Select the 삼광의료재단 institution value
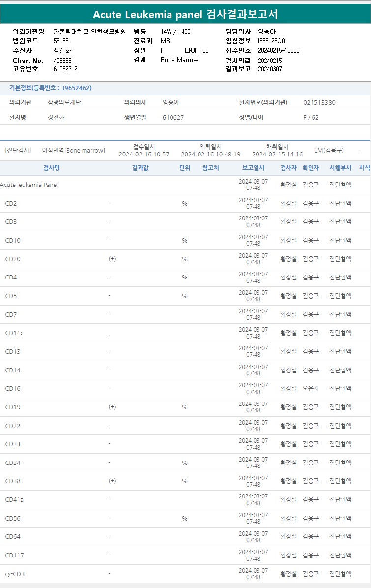 64,103
